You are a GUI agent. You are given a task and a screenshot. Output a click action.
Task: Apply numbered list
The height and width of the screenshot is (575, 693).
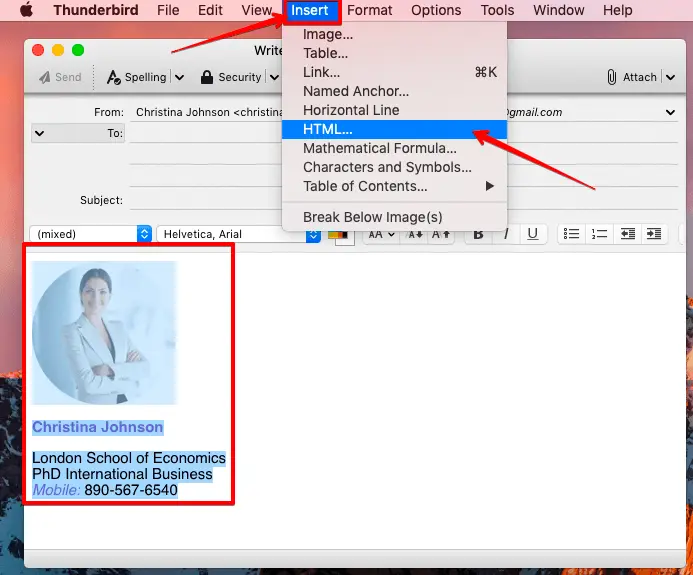[x=599, y=234]
